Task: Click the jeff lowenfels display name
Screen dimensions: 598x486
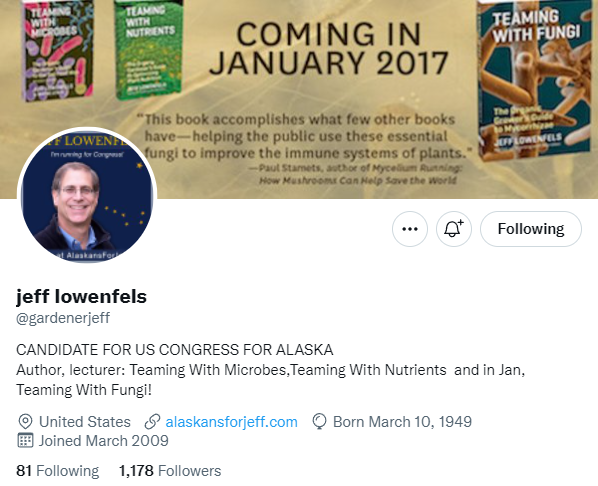Action: pyautogui.click(x=81, y=296)
